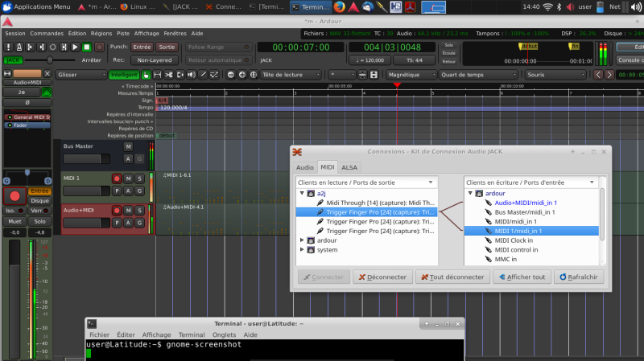The width and height of the screenshot is (644, 361).
Task: Switch to the ALSA tab in Connexions
Action: coord(349,167)
